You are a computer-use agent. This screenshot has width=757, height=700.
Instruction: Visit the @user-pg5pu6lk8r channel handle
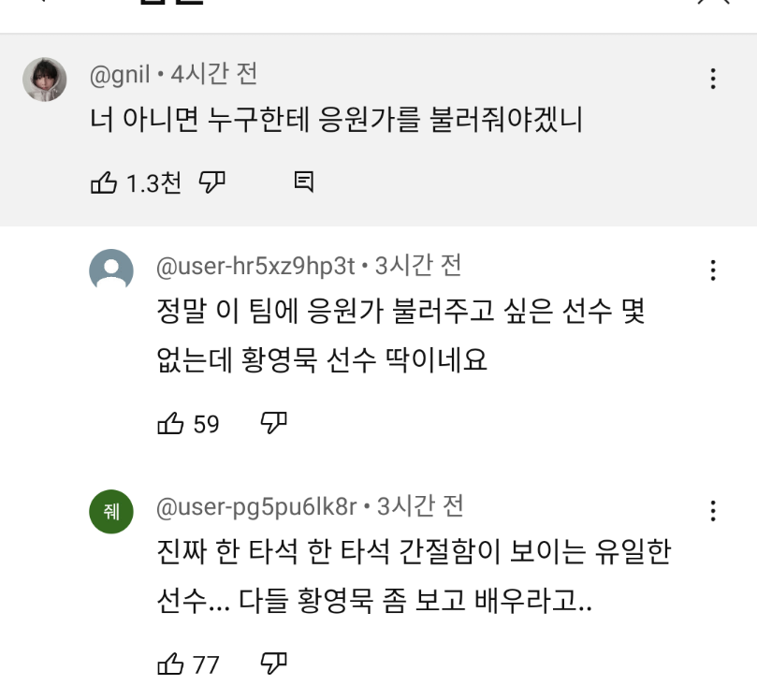click(256, 507)
